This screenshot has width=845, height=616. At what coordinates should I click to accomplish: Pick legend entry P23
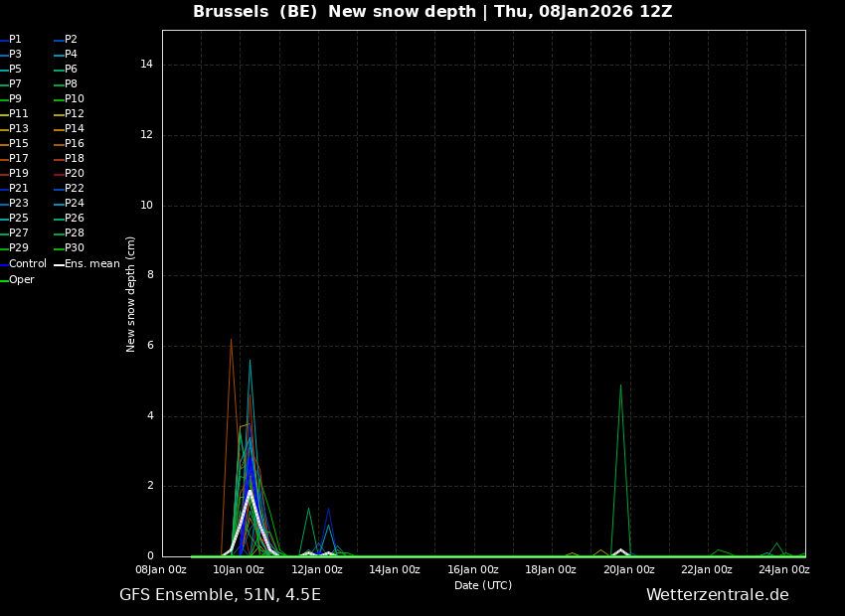[x=14, y=204]
